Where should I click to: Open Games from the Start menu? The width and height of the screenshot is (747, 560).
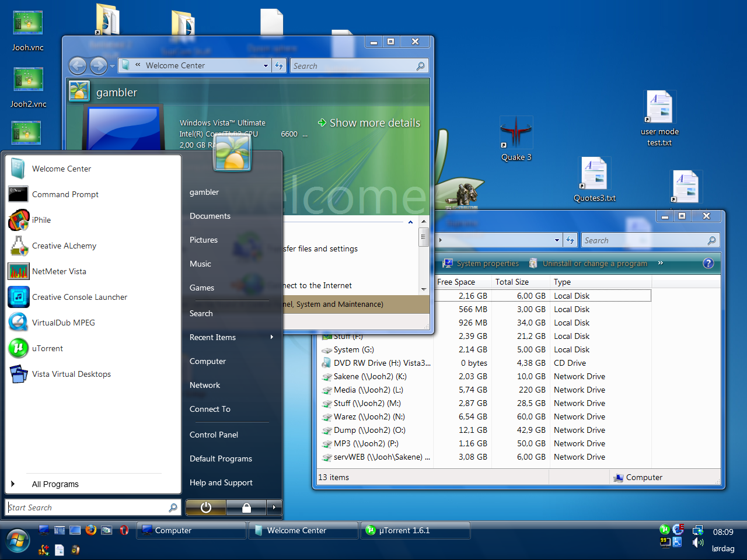tap(202, 288)
